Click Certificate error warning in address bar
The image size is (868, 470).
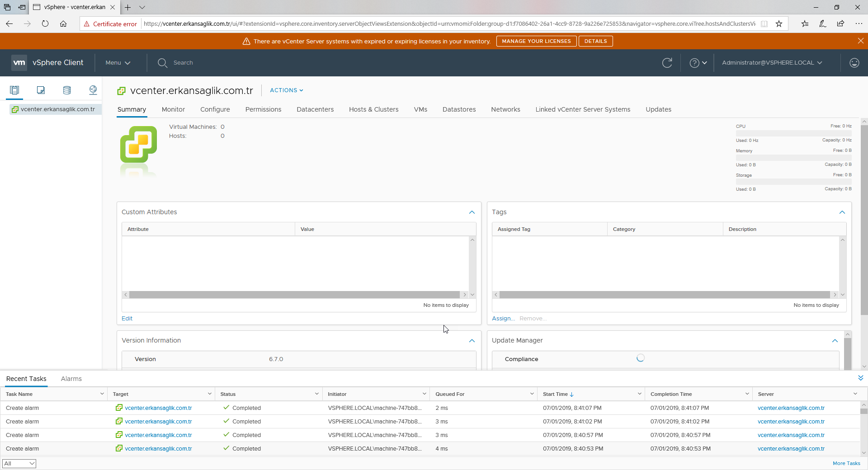[110, 24]
